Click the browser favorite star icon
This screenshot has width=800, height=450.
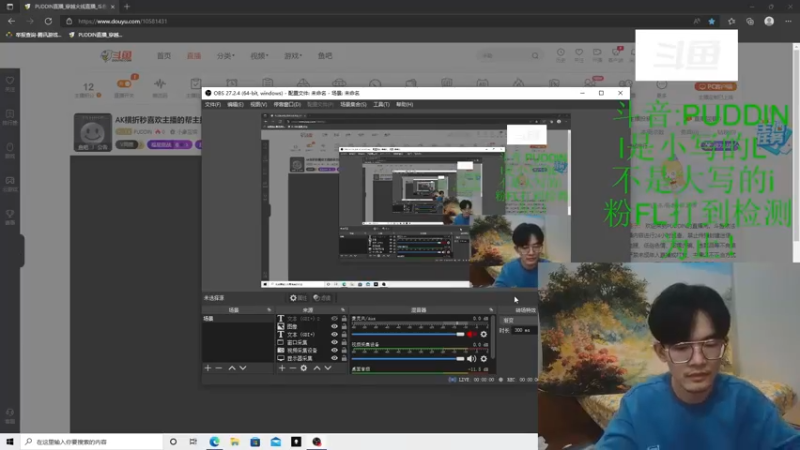point(712,21)
